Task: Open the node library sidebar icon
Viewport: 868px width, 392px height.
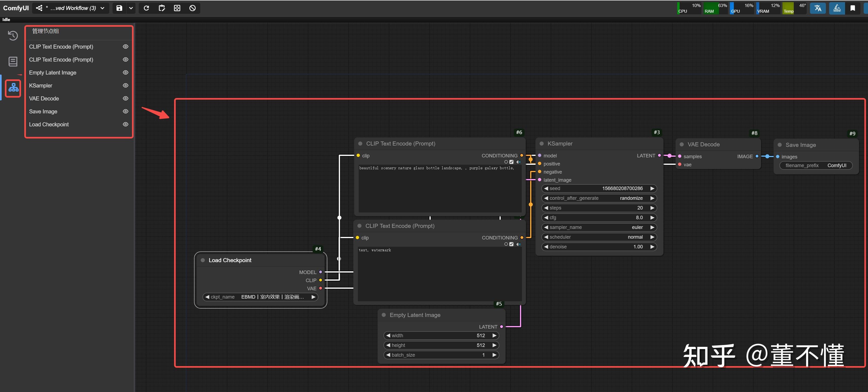Action: (x=13, y=61)
